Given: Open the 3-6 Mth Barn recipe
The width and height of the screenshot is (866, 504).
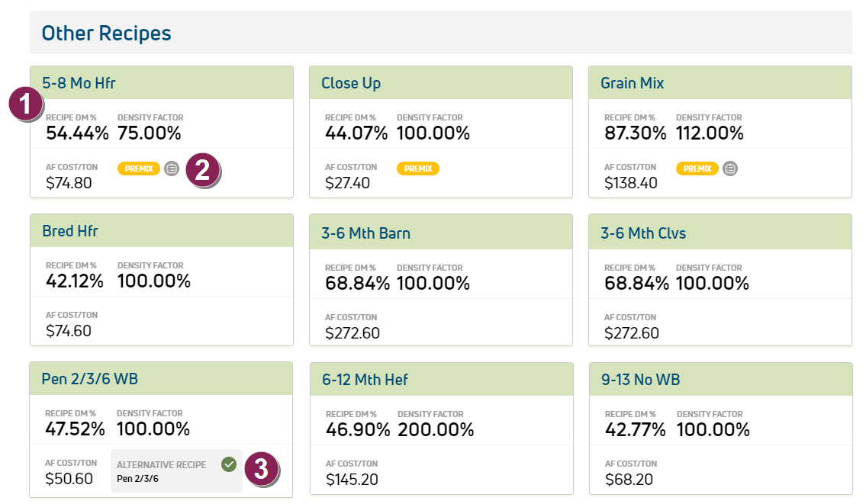Looking at the screenshot, I should pos(365,233).
